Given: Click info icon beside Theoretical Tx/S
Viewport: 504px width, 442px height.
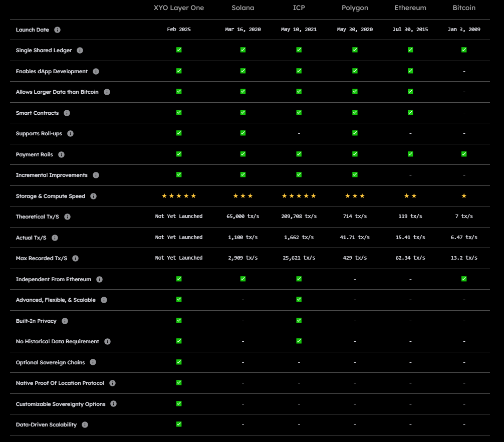Looking at the screenshot, I should (x=67, y=216).
